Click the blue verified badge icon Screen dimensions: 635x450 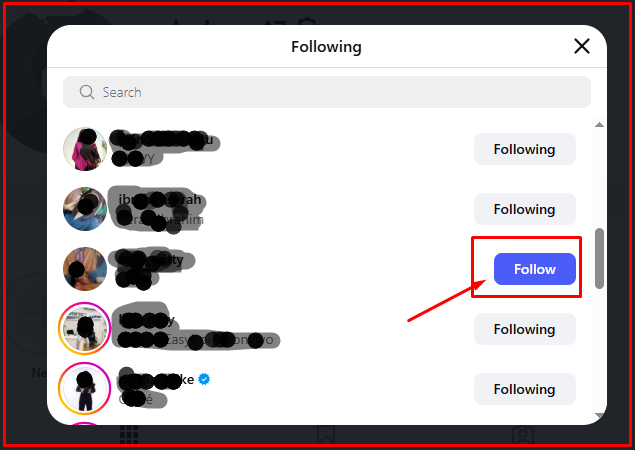[x=202, y=380]
